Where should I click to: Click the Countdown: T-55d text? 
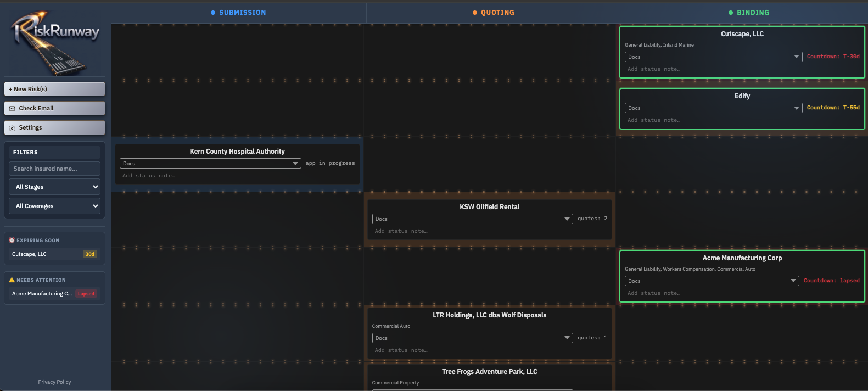833,108
